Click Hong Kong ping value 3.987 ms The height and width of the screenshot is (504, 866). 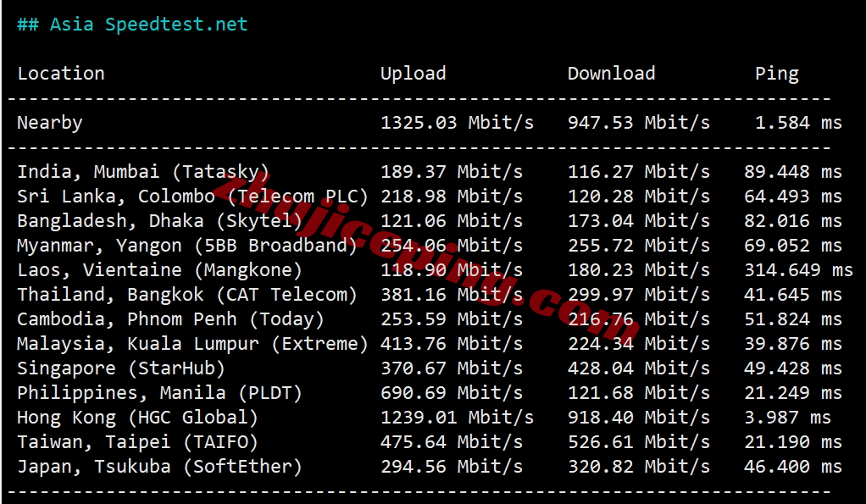pos(787,418)
